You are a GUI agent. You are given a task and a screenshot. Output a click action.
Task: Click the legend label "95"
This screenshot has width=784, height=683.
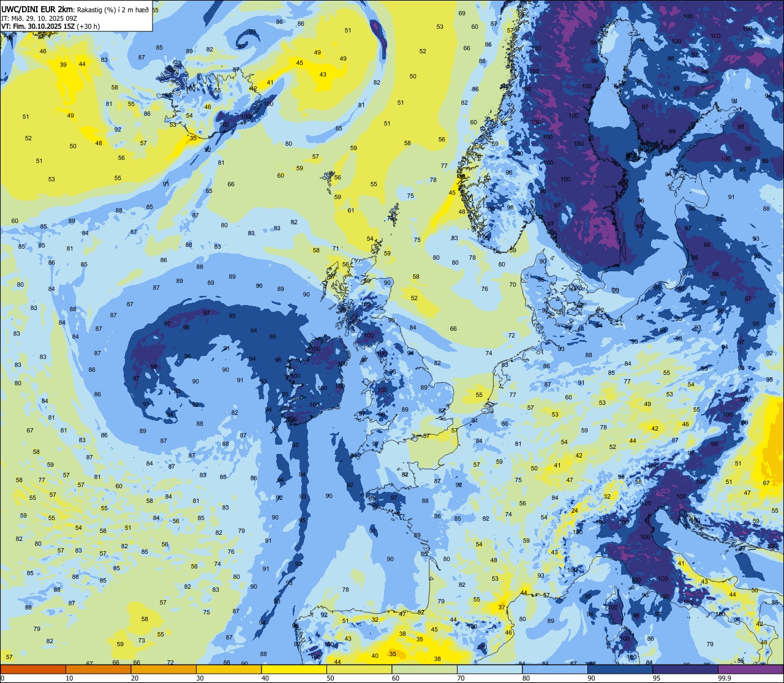click(656, 678)
